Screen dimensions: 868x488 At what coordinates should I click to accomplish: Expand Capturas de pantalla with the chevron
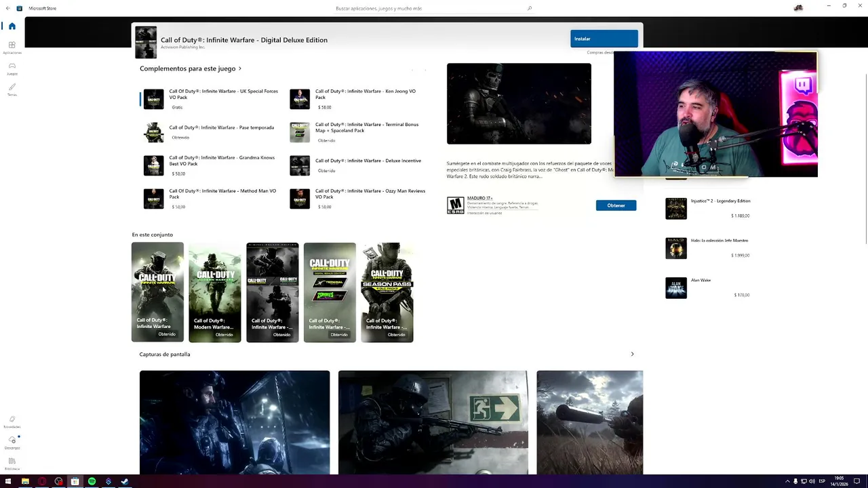pos(632,354)
